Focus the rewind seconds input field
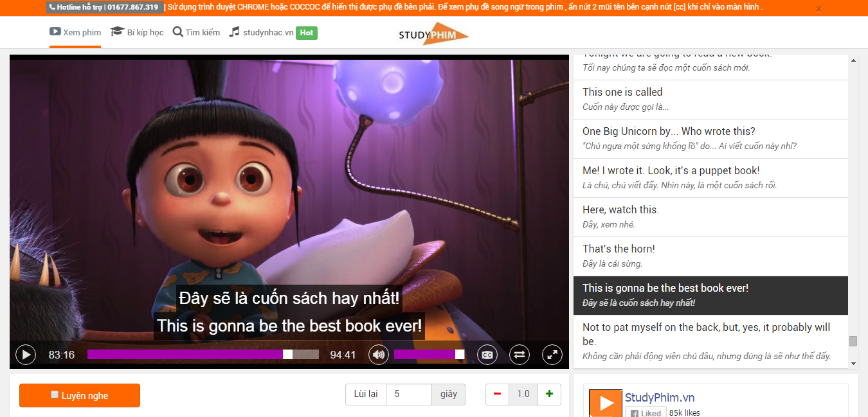This screenshot has width=868, height=417. pos(408,394)
